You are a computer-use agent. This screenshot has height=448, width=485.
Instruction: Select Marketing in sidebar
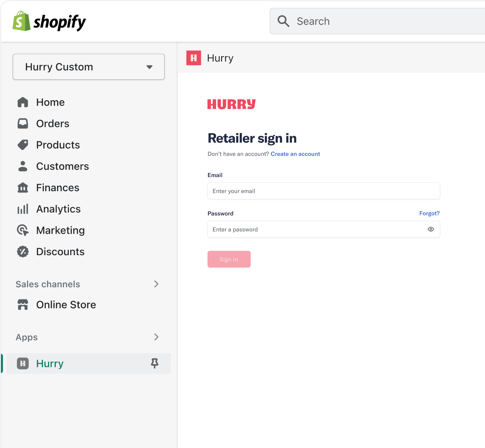pyautogui.click(x=61, y=230)
